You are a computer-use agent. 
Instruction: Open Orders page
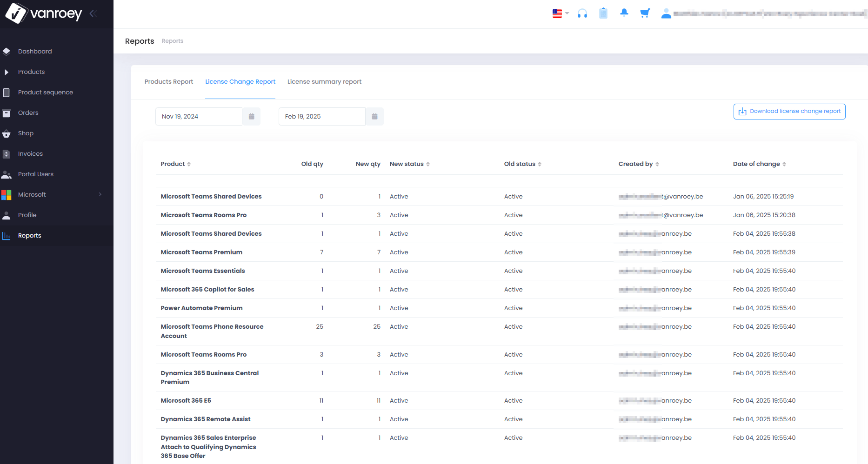coord(28,113)
